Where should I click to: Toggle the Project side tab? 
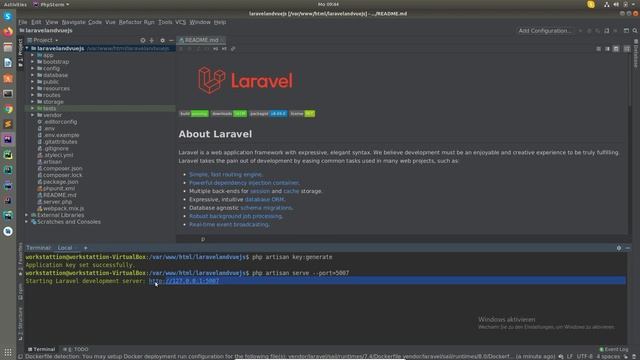click(20, 53)
